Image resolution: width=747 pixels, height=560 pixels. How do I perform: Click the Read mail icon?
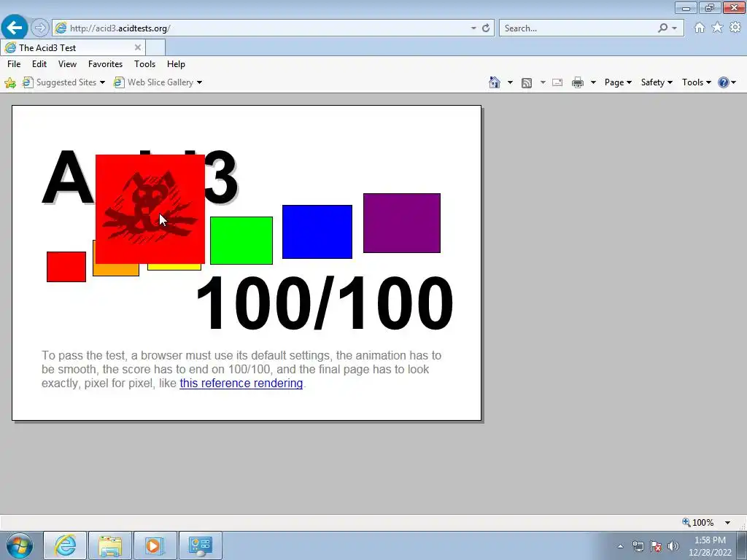(557, 82)
